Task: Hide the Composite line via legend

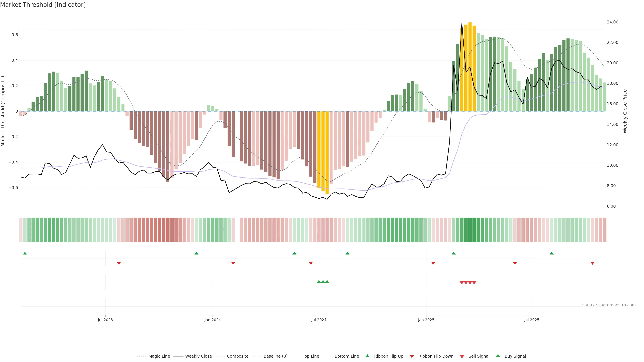Action: (237, 356)
